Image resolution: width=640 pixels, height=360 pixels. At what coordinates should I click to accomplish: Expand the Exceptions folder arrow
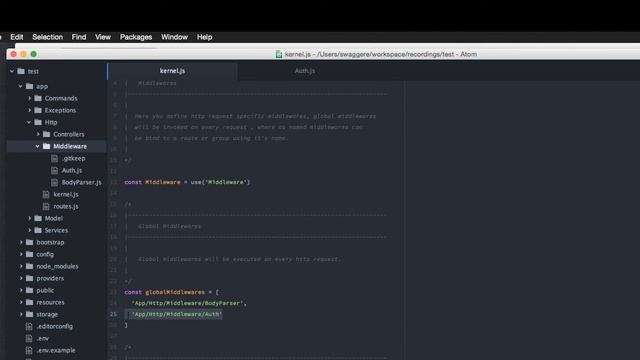29,110
